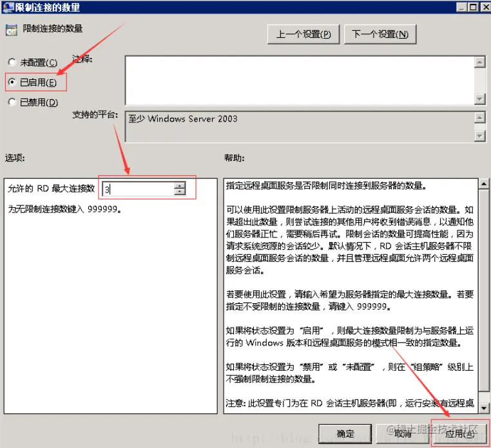Apply changes with 应用(A) button
The height and width of the screenshot is (448, 491).
pos(460,433)
